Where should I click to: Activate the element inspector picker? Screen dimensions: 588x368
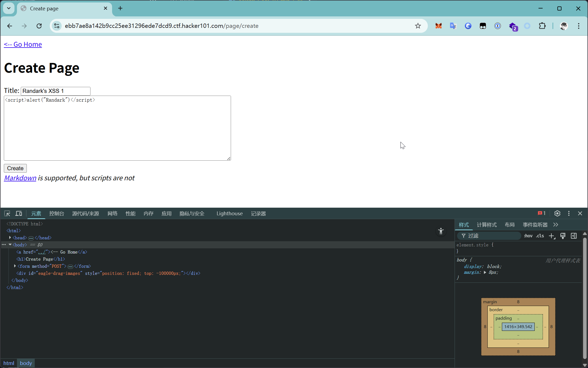(7, 213)
